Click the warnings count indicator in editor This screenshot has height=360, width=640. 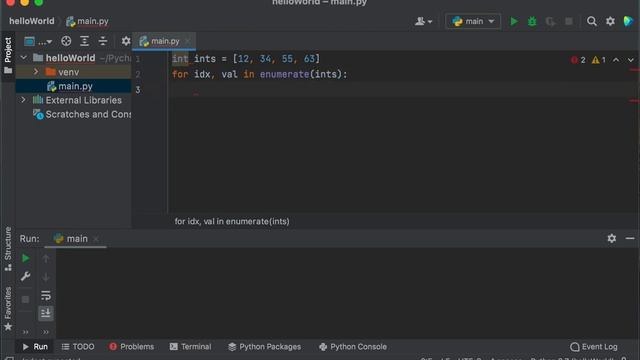pos(598,60)
